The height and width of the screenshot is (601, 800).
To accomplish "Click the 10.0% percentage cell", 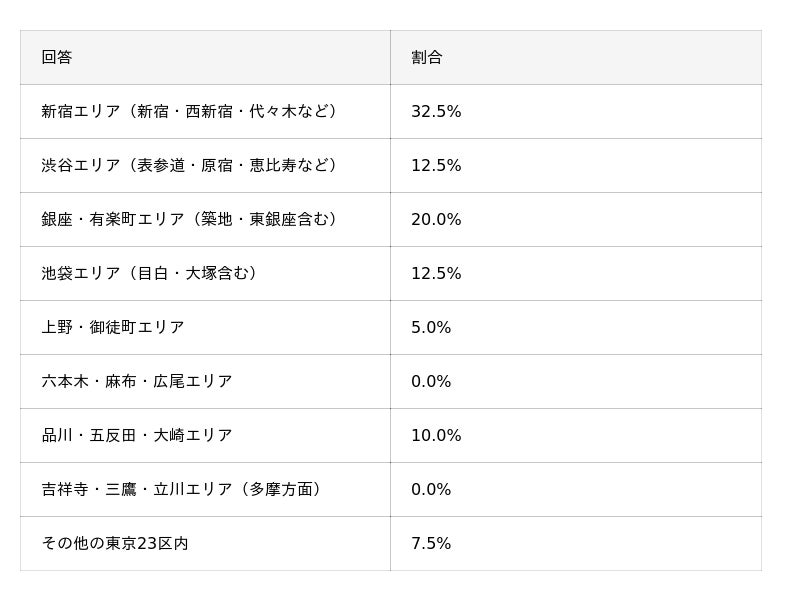I will pyautogui.click(x=436, y=436).
